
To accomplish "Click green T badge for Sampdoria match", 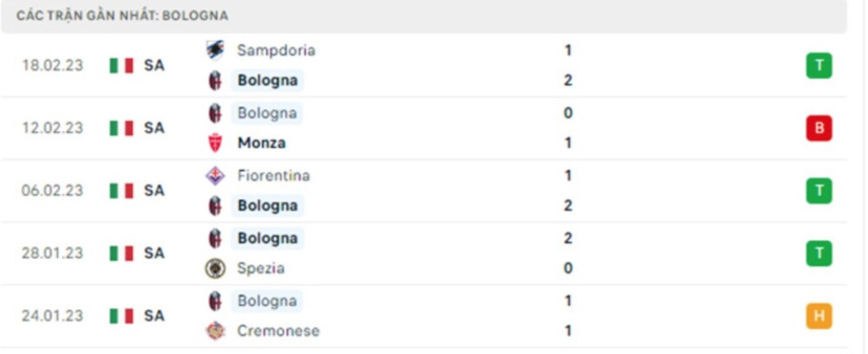I will (818, 66).
